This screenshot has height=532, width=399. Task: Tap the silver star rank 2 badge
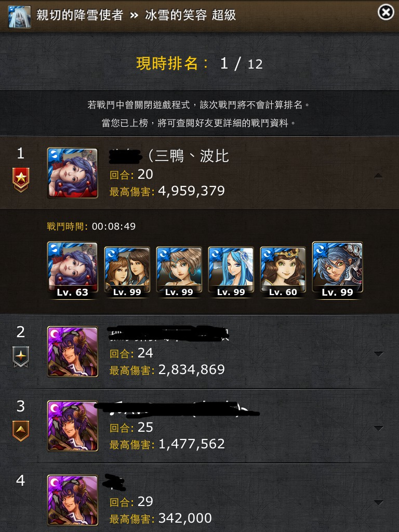click(x=21, y=357)
